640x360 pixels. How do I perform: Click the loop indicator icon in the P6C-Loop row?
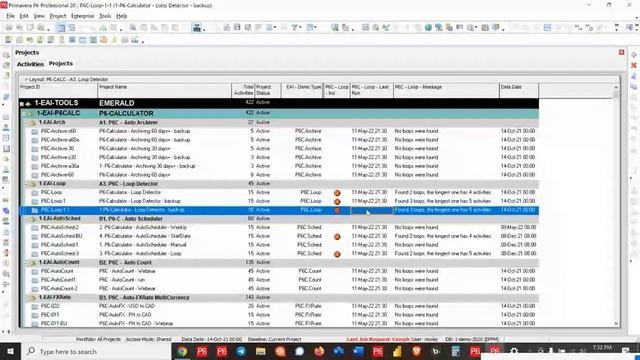click(337, 193)
